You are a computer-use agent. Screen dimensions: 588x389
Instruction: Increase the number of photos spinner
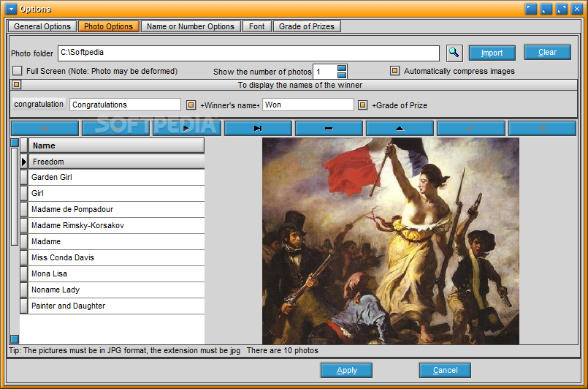tap(342, 68)
